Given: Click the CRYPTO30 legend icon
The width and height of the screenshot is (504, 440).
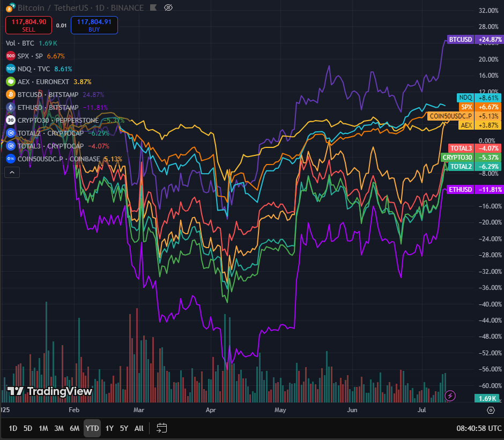Looking at the screenshot, I should 11,120.
